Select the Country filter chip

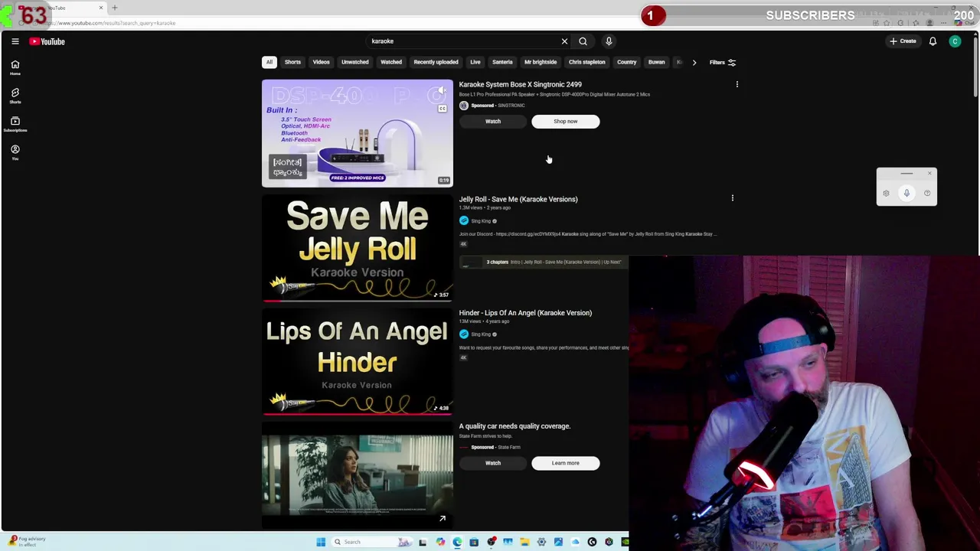[x=626, y=62]
